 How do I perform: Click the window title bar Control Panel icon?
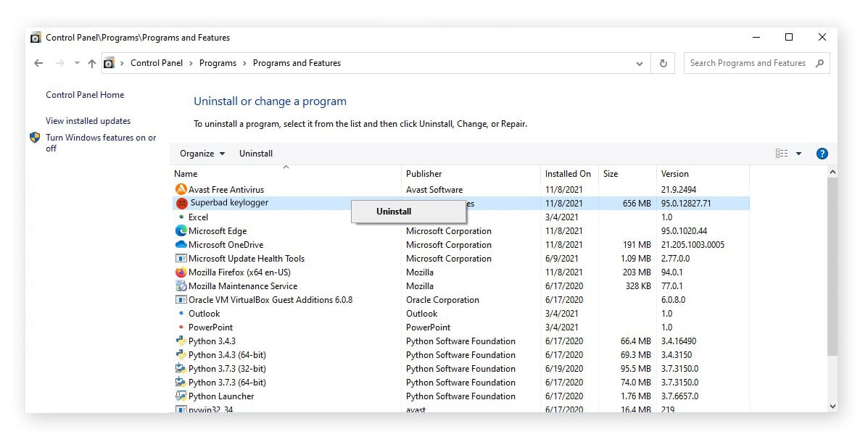click(36, 38)
